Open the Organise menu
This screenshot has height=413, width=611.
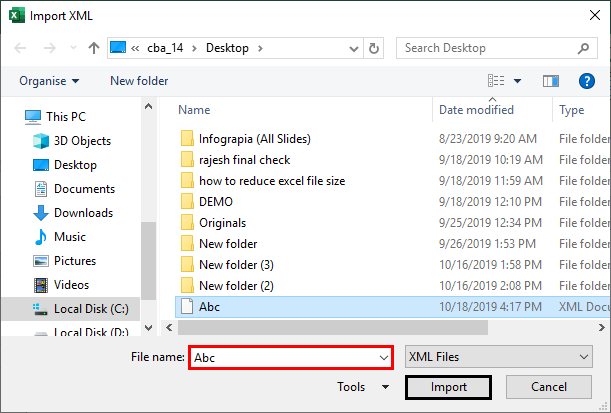[x=49, y=81]
